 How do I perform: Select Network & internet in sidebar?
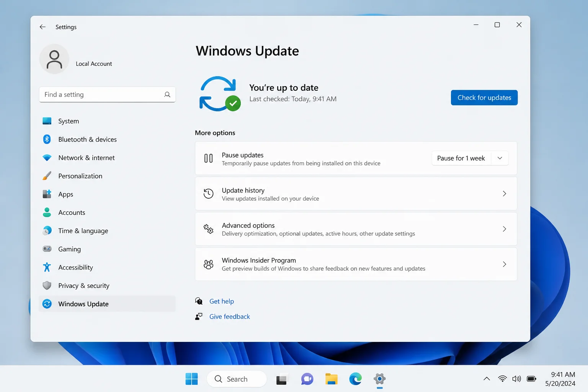pos(107,158)
